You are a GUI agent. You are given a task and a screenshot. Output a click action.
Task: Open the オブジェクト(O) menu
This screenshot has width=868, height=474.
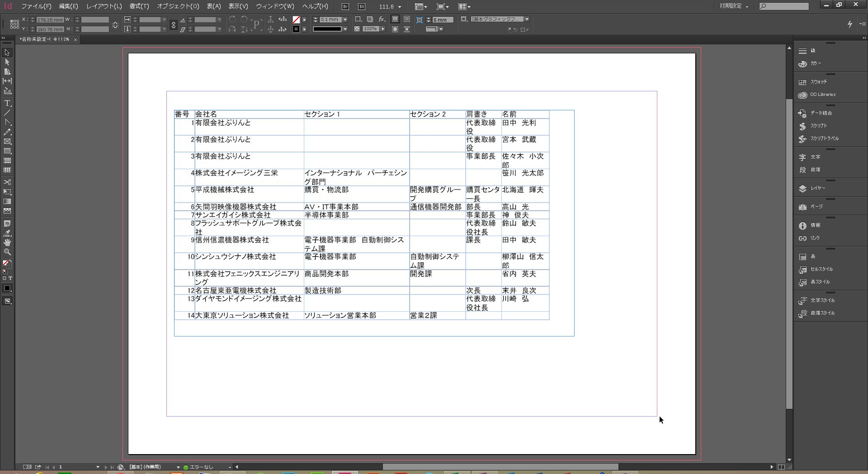(x=178, y=6)
